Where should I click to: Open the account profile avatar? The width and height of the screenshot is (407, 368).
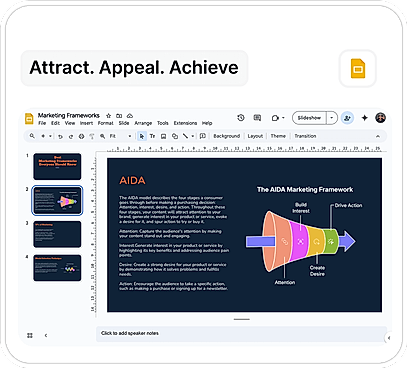(380, 118)
